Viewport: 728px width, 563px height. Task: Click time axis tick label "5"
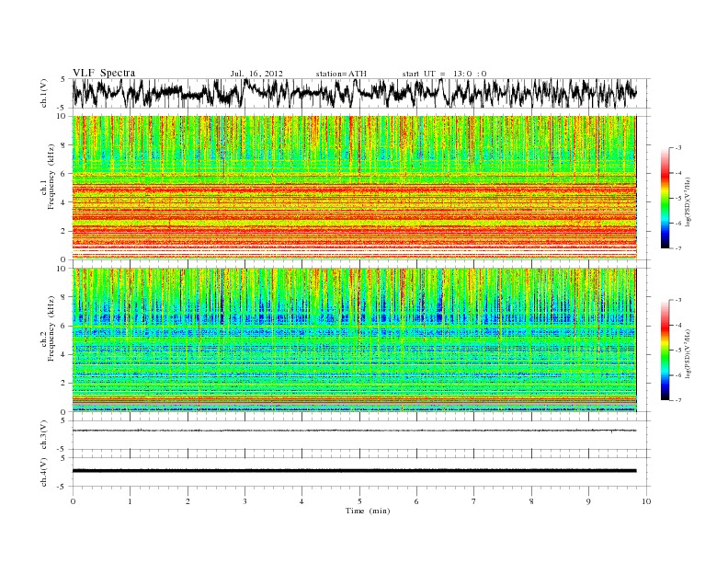pyautogui.click(x=359, y=501)
